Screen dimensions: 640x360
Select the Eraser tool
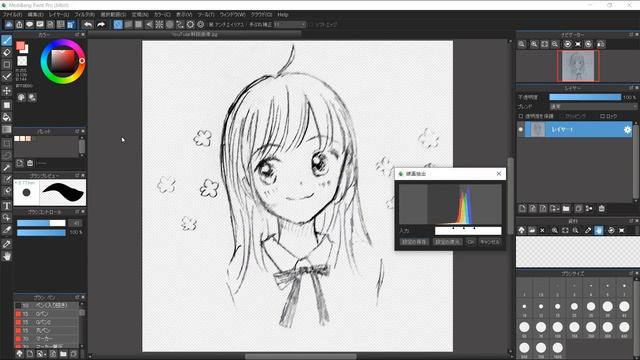tap(7, 53)
